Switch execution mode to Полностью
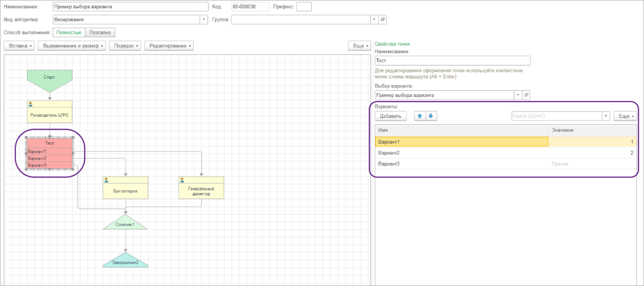The image size is (644, 286). [x=69, y=31]
